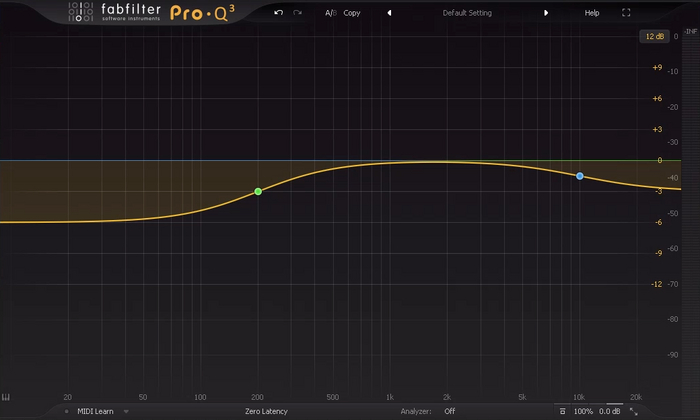Open the Zero Latency processing mode menu

click(266, 412)
